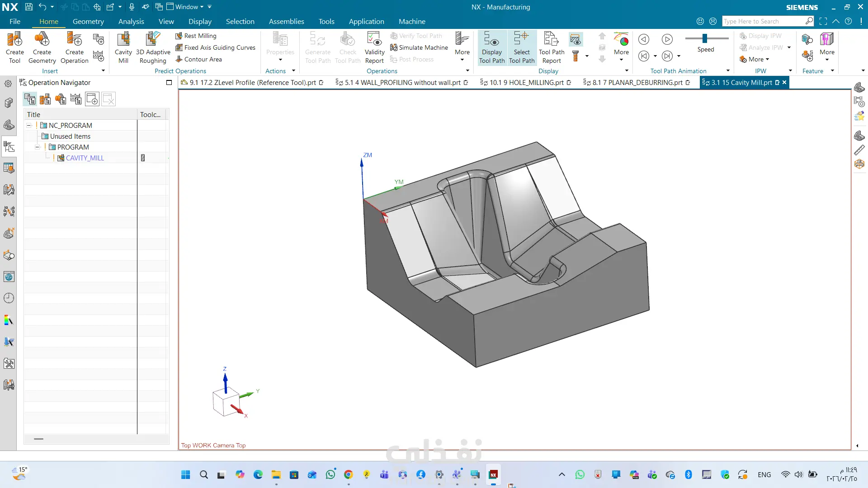
Task: Collapse the PROGRAM folder node
Action: click(x=38, y=147)
